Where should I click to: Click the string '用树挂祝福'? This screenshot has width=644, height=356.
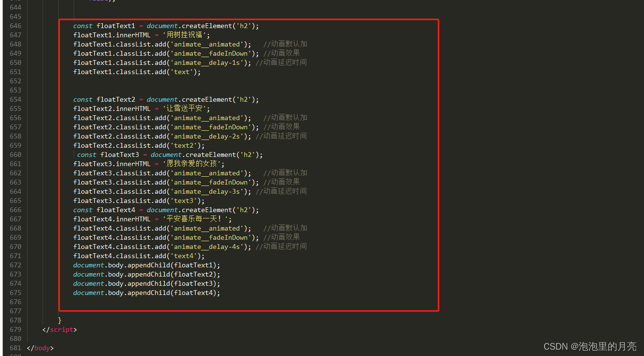186,35
